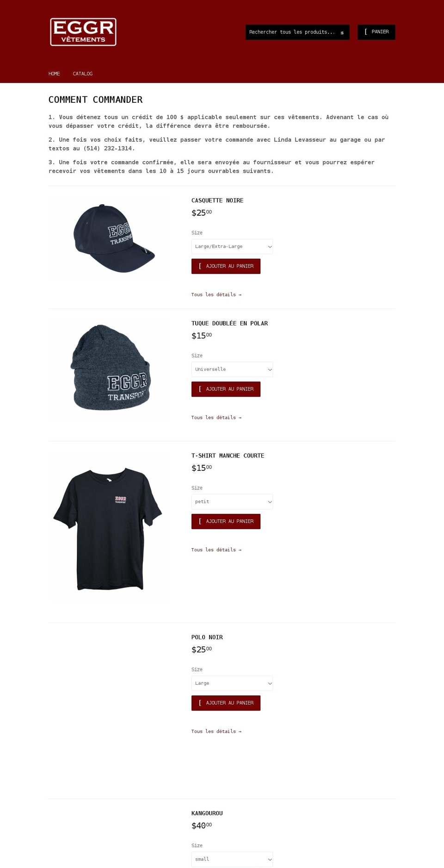This screenshot has height=868, width=444.
Task: Open Tous les détails for Polo Noir
Action: pyautogui.click(x=216, y=731)
